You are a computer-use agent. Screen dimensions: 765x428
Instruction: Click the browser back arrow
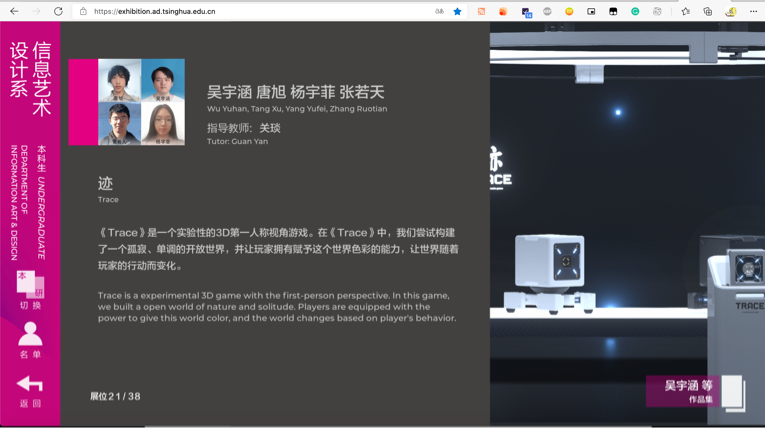click(x=14, y=12)
